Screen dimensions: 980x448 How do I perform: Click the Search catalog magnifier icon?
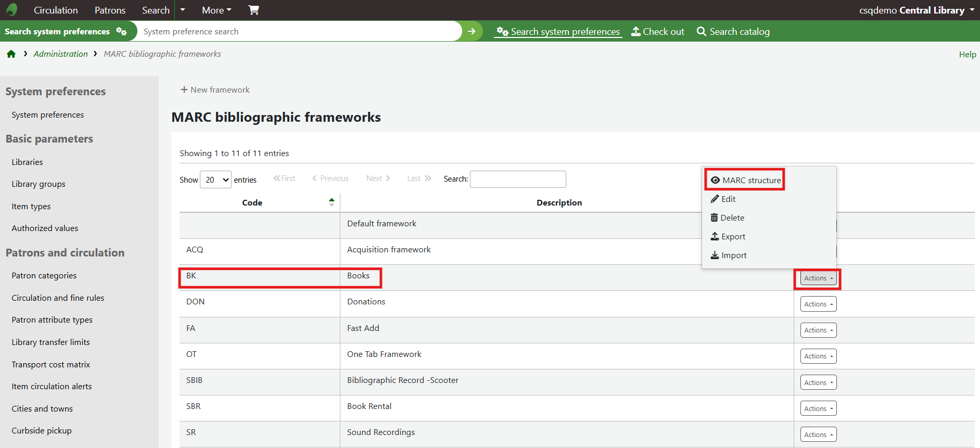tap(701, 32)
